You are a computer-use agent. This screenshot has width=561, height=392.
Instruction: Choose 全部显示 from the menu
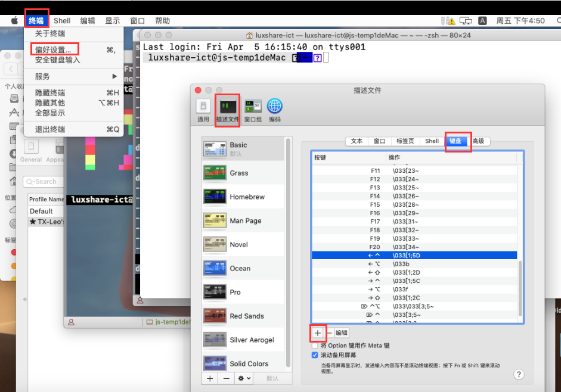pos(74,113)
